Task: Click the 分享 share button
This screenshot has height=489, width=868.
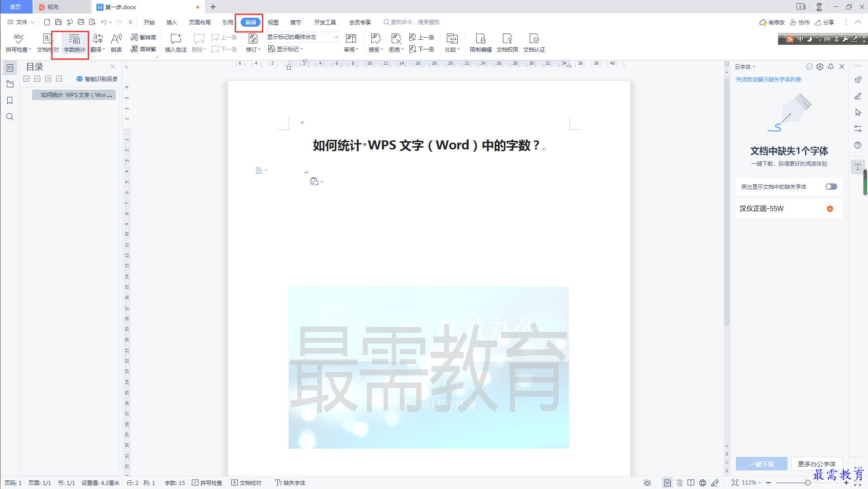Action: pyautogui.click(x=824, y=22)
